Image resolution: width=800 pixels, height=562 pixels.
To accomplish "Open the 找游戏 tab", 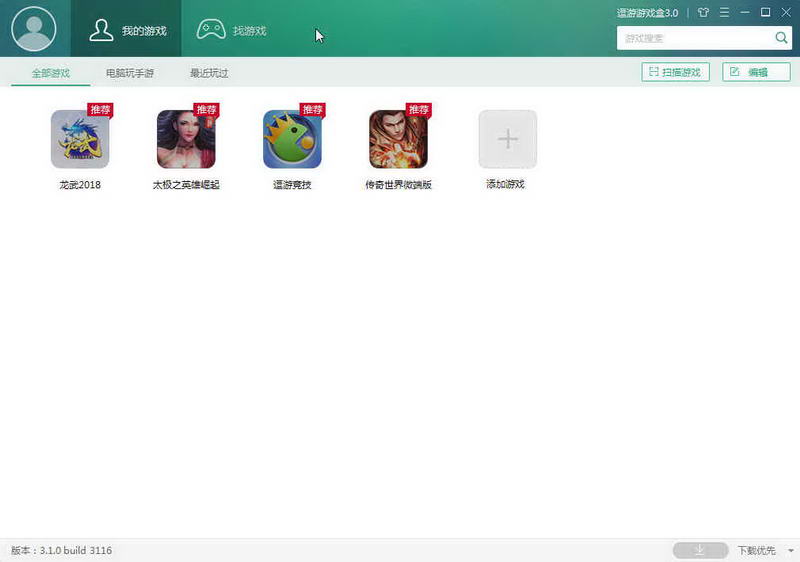I will (232, 30).
